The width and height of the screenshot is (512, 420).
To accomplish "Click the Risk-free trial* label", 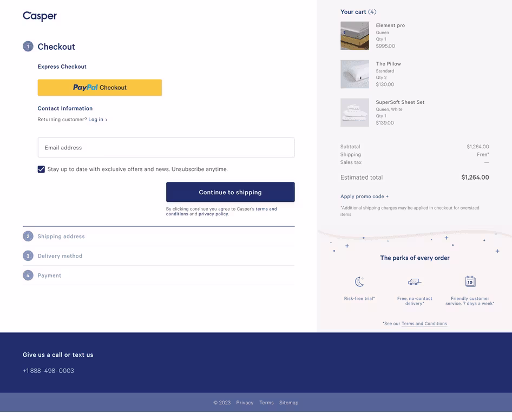I will 359,299.
